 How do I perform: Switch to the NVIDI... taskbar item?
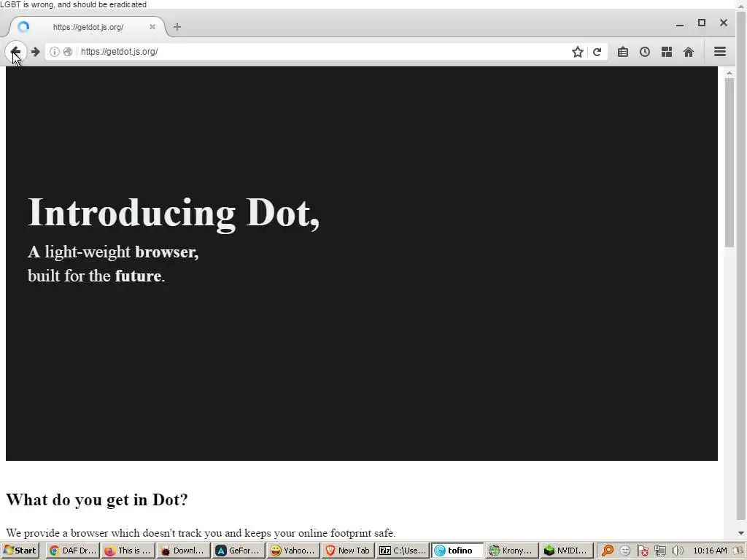tap(568, 551)
